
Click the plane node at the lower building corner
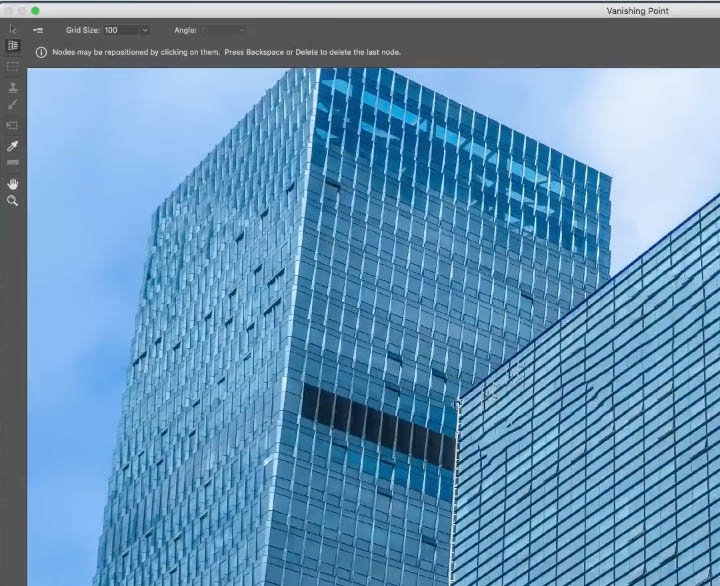pyautogui.click(x=457, y=404)
